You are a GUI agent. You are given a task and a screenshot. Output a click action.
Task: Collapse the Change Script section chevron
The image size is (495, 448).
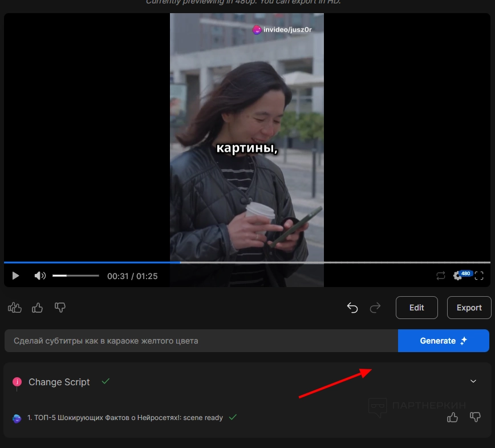point(473,381)
